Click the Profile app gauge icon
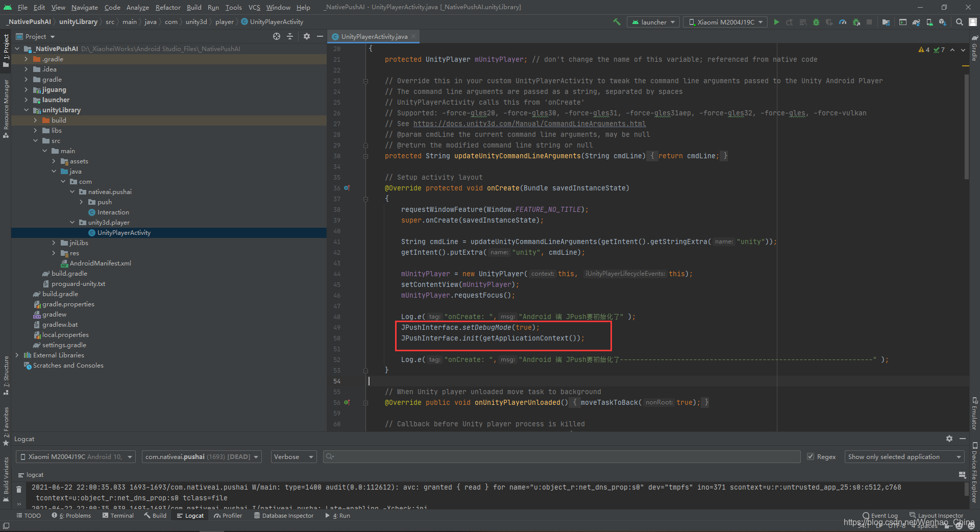 [x=843, y=22]
